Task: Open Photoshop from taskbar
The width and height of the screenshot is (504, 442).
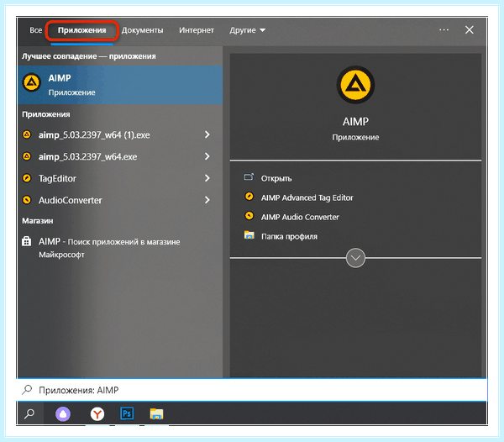Action: 127,413
